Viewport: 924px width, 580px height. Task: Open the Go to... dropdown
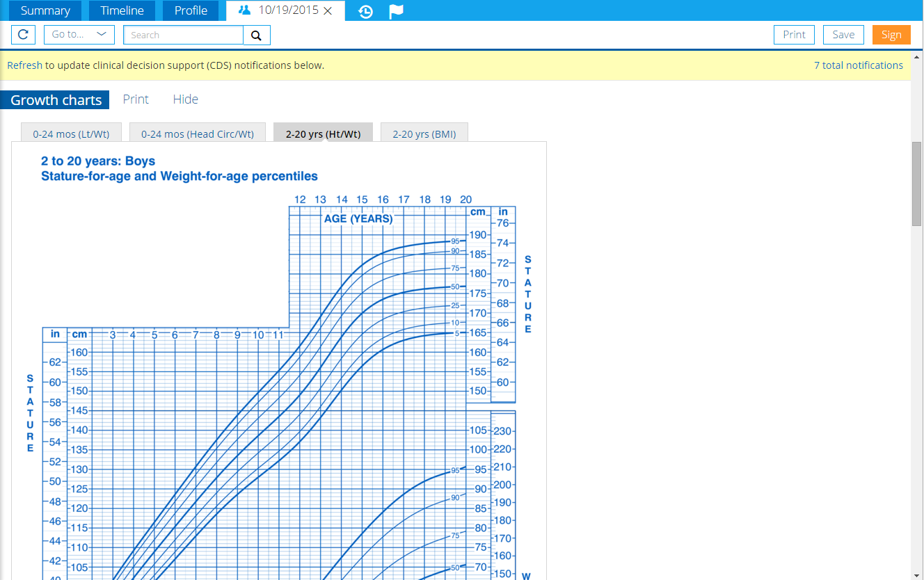click(79, 35)
